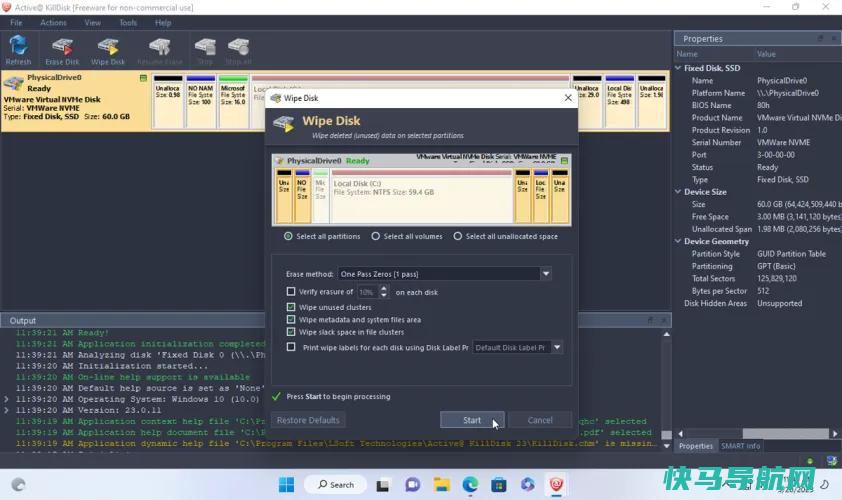Screen dimensions: 842x500
Task: Open the Chat app from taskbar
Action: point(412,484)
